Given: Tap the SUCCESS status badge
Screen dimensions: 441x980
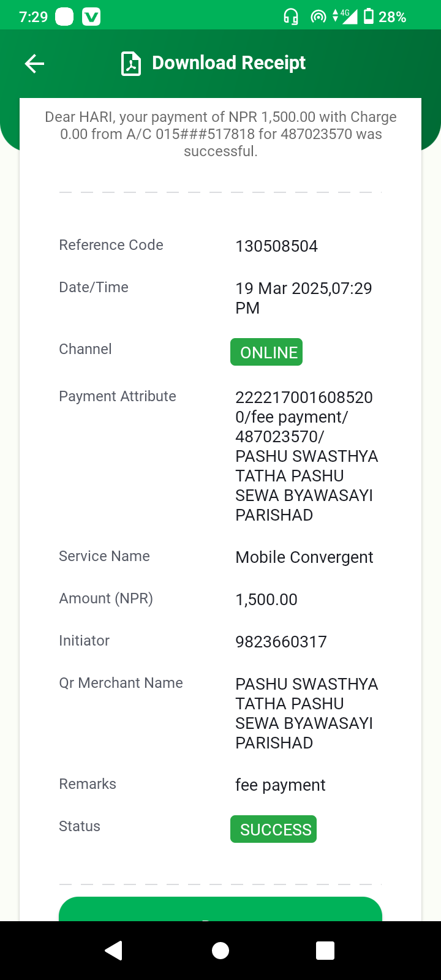Looking at the screenshot, I should (x=274, y=829).
